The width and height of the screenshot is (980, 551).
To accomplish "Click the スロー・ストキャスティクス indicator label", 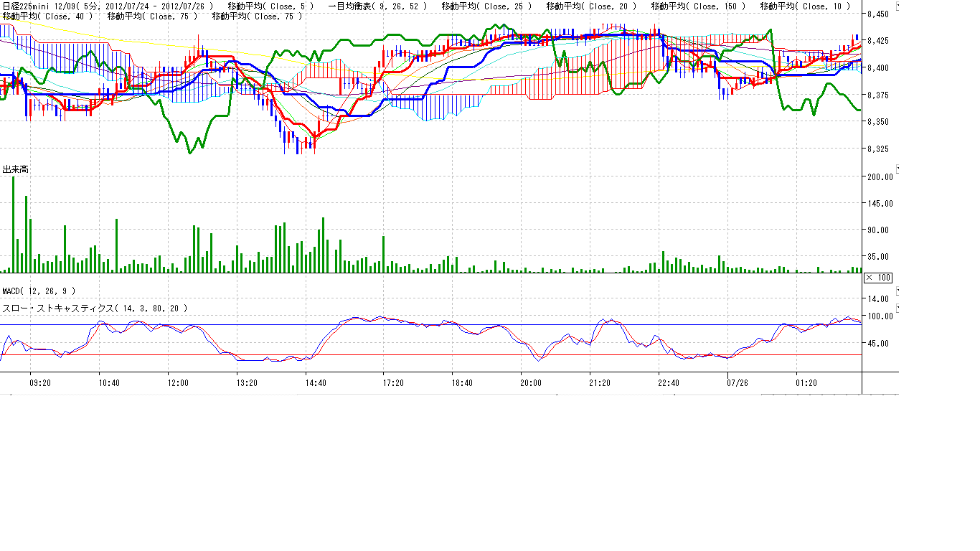I will click(95, 308).
